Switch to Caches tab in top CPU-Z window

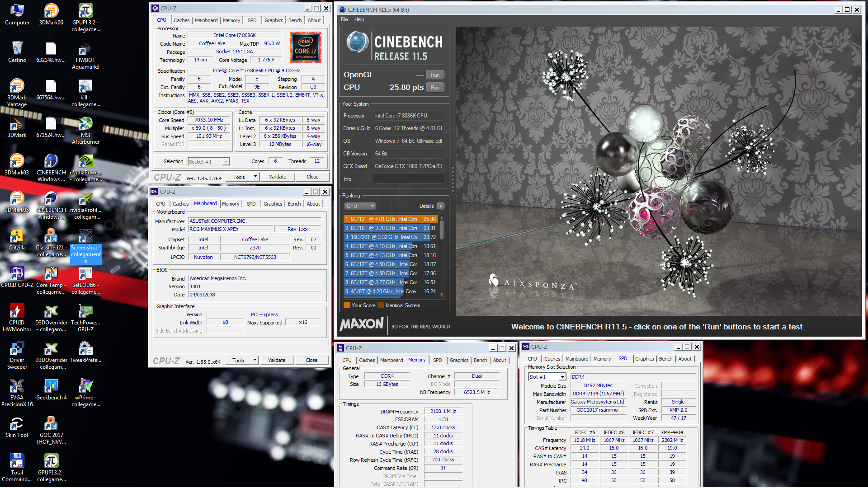click(x=182, y=20)
